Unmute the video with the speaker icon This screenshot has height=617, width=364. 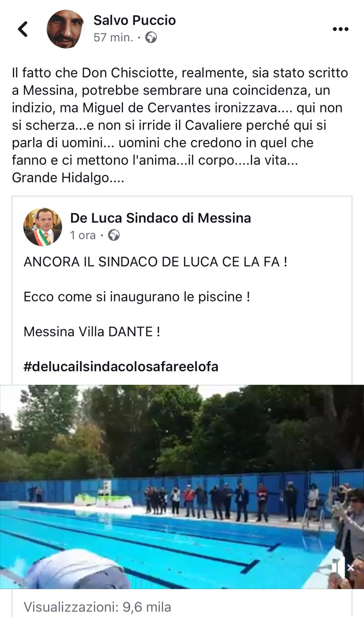338,567
